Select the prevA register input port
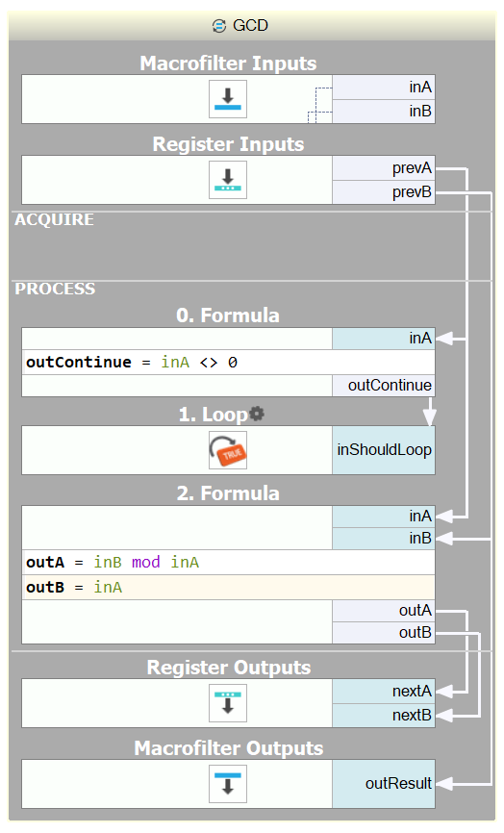 (x=384, y=168)
